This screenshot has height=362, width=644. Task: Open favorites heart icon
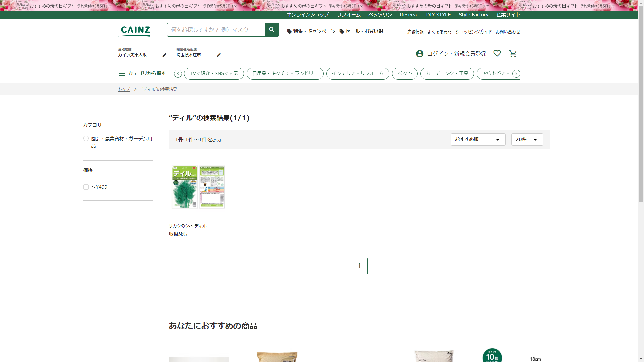coord(497,53)
